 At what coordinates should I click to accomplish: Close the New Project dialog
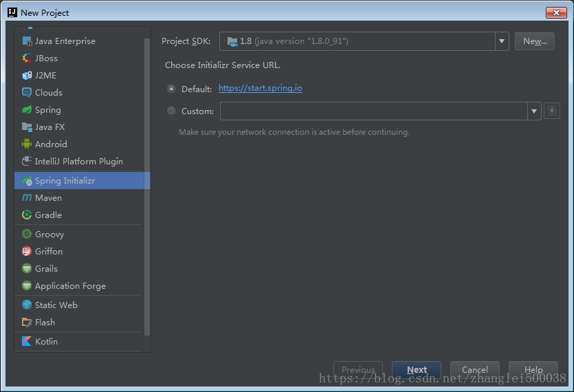coord(556,12)
